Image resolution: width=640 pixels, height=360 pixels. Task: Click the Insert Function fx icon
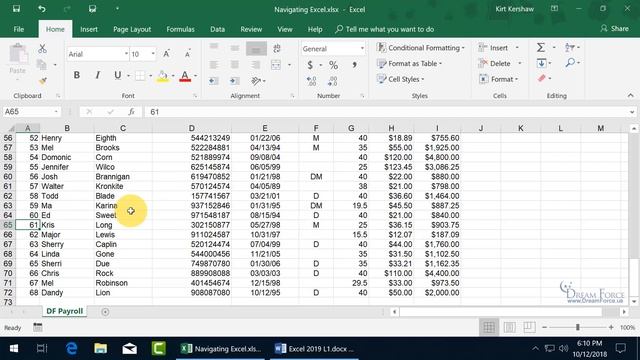(131, 112)
